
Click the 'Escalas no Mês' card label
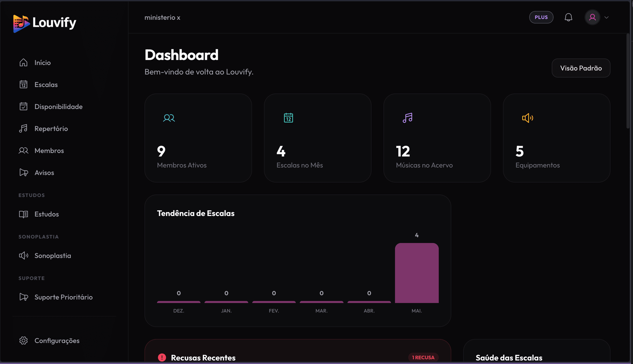click(299, 165)
